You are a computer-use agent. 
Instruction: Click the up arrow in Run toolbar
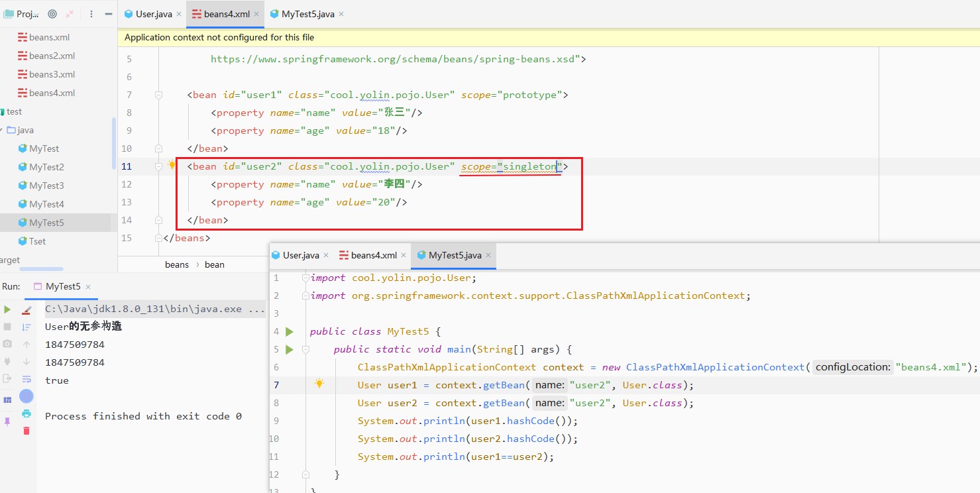pos(27,344)
